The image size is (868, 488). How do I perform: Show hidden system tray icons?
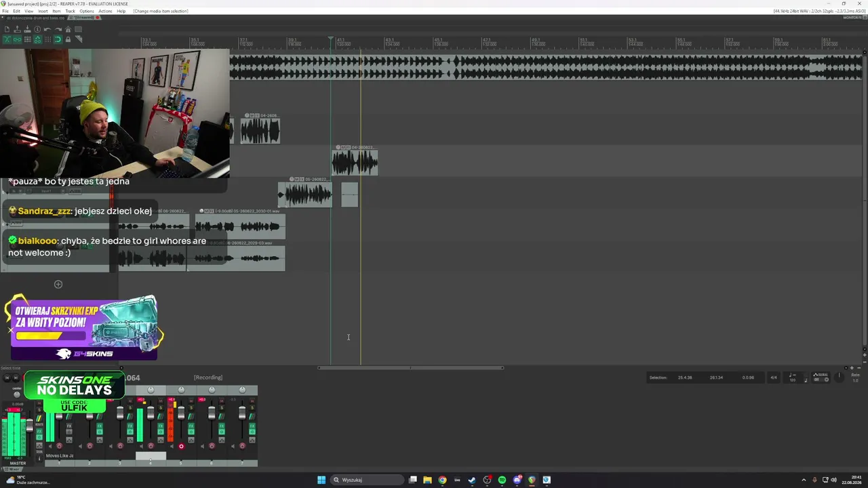pos(804,480)
